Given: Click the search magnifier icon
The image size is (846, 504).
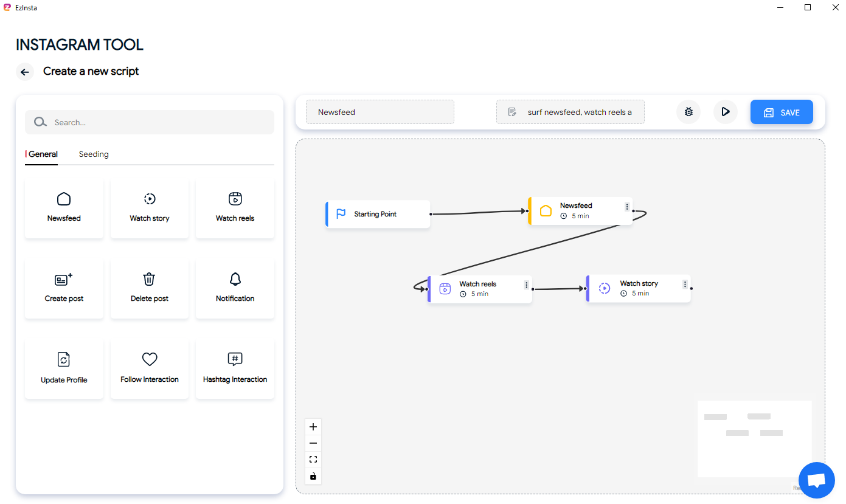Looking at the screenshot, I should (x=40, y=122).
